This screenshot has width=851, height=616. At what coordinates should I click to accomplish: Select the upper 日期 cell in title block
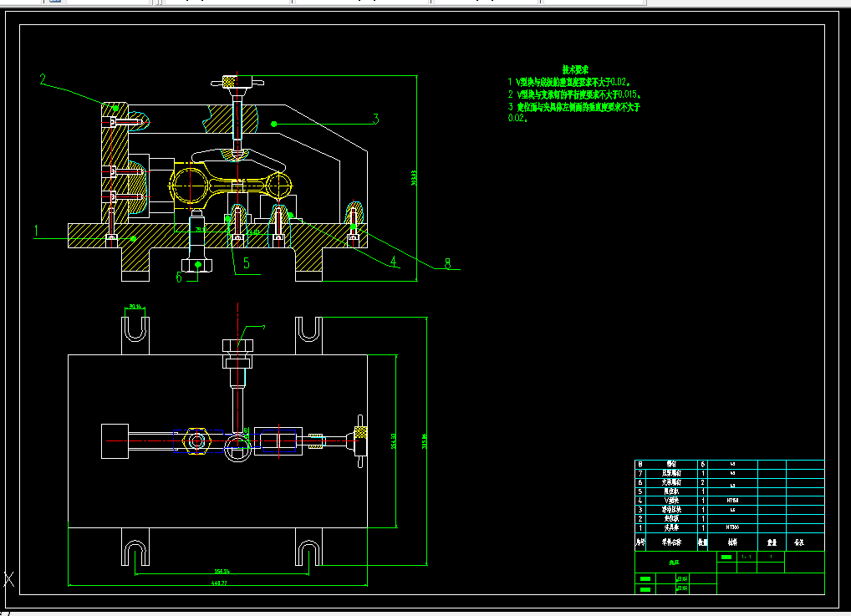pos(682,579)
